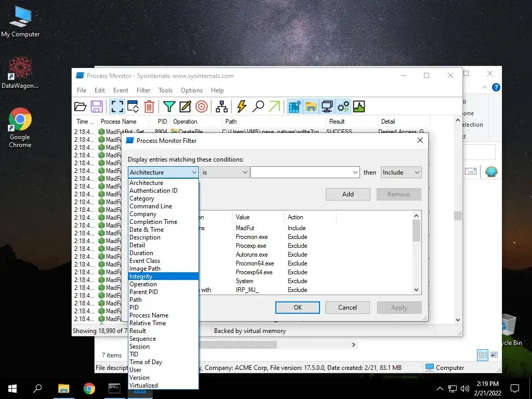Toggle Show Profiling Events icon
The height and width of the screenshot is (399, 532).
pyautogui.click(x=359, y=107)
